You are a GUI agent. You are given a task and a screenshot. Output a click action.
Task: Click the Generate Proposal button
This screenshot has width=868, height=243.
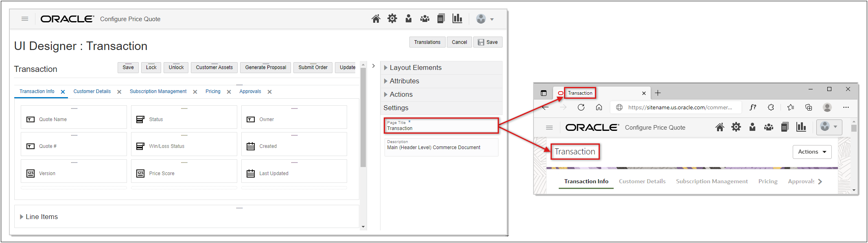pos(265,67)
